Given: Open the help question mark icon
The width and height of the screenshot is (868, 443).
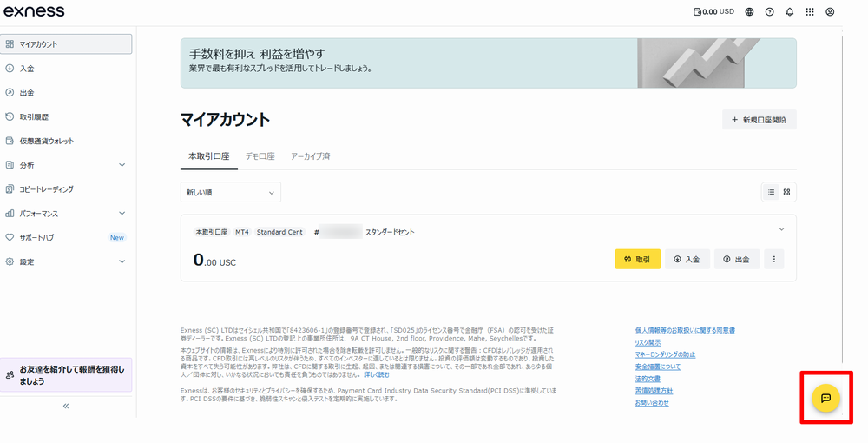Looking at the screenshot, I should click(769, 12).
